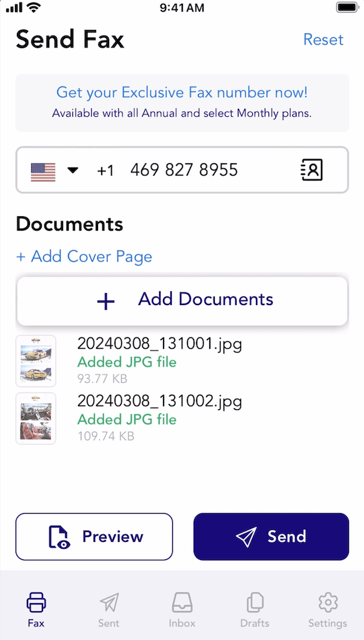Click the Send fax button

271,536
